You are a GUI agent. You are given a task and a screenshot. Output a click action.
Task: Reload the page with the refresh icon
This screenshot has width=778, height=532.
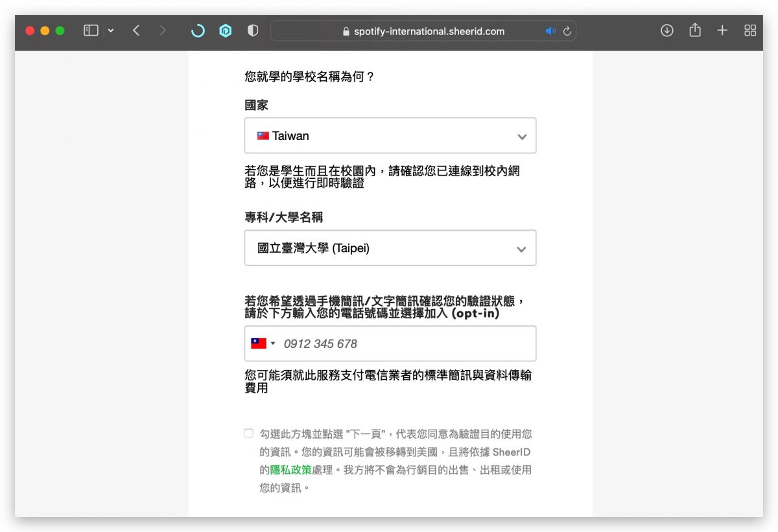pos(567,31)
